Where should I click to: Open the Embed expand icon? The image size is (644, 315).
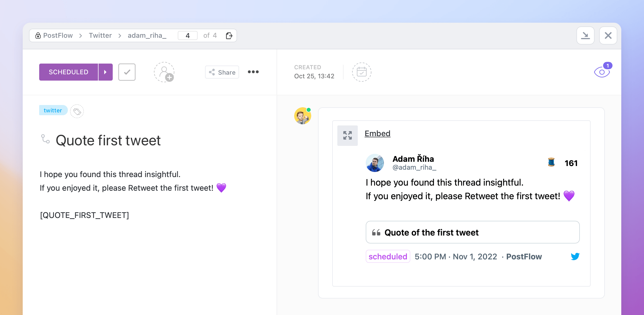[x=347, y=136]
